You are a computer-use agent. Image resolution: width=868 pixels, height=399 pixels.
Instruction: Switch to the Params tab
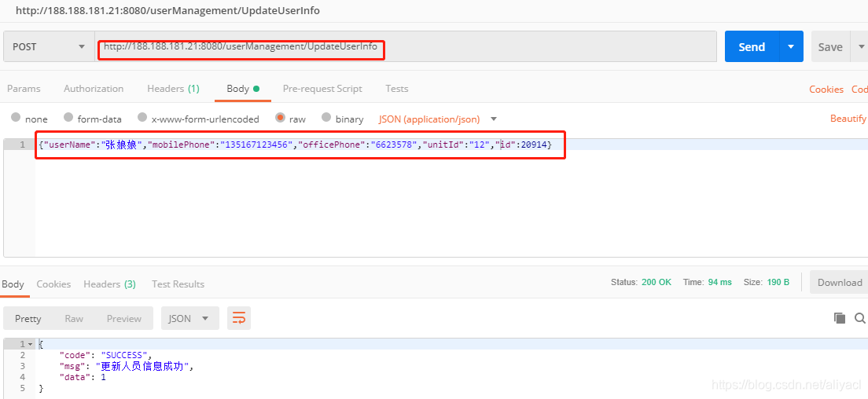(x=24, y=89)
